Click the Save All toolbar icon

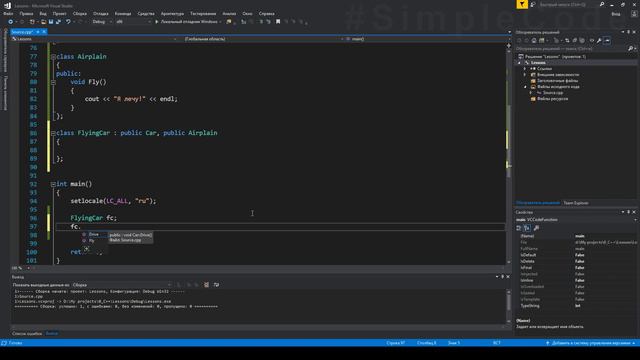click(58, 22)
